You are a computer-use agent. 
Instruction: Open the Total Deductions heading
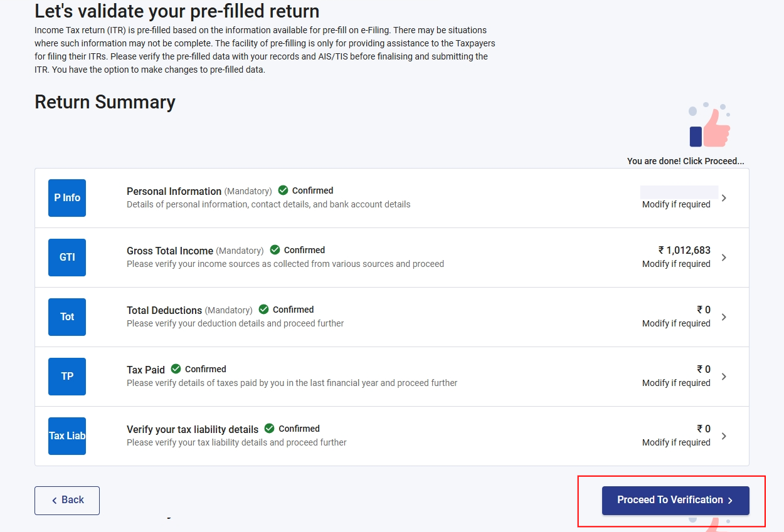click(x=164, y=310)
